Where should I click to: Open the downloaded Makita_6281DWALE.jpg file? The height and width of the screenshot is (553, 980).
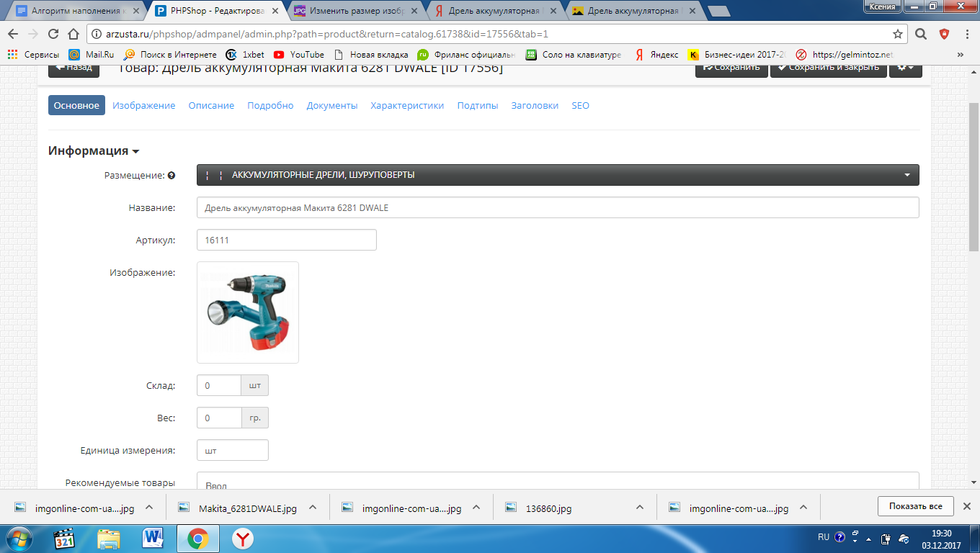[247, 508]
